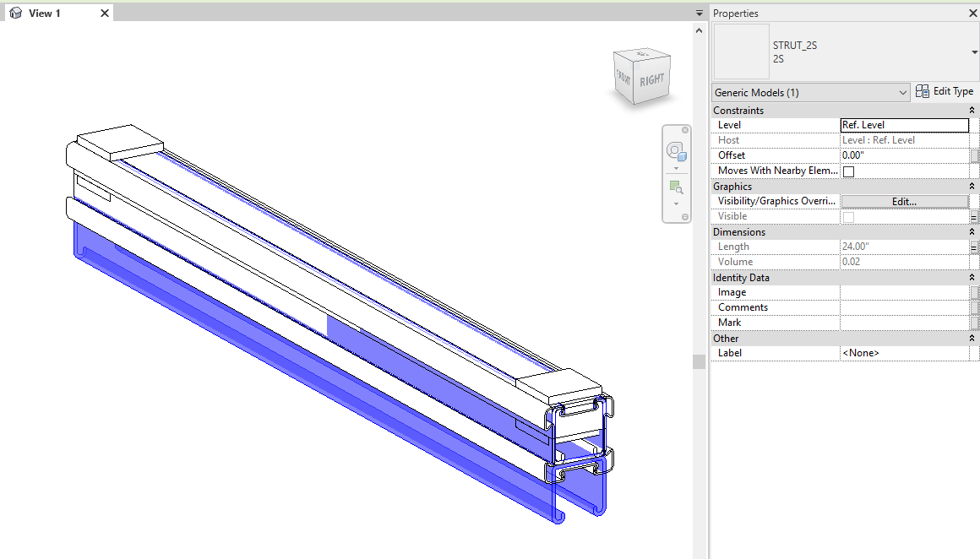The width and height of the screenshot is (980, 559).
Task: Click the view's vertical scrollbar thumb
Action: (700, 361)
